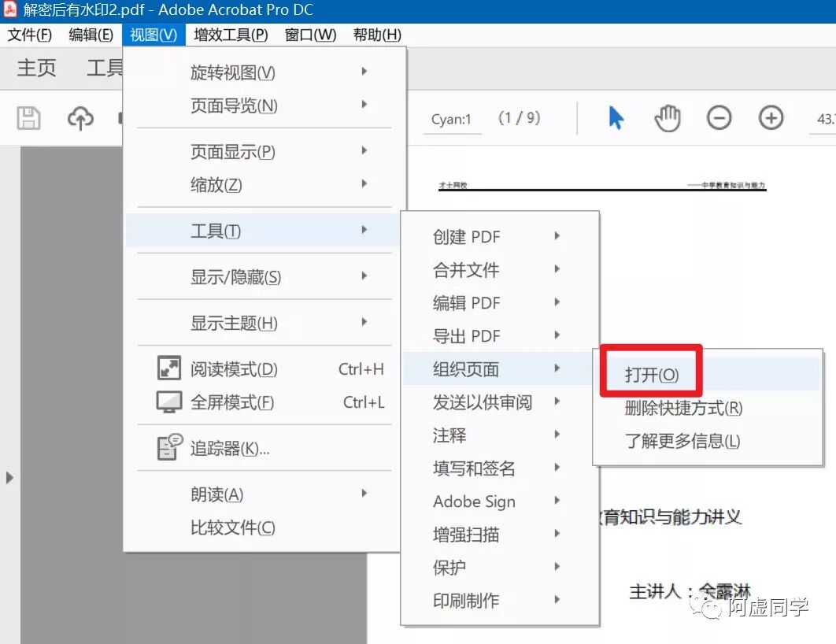Switch to the 主页 tab

[36, 68]
